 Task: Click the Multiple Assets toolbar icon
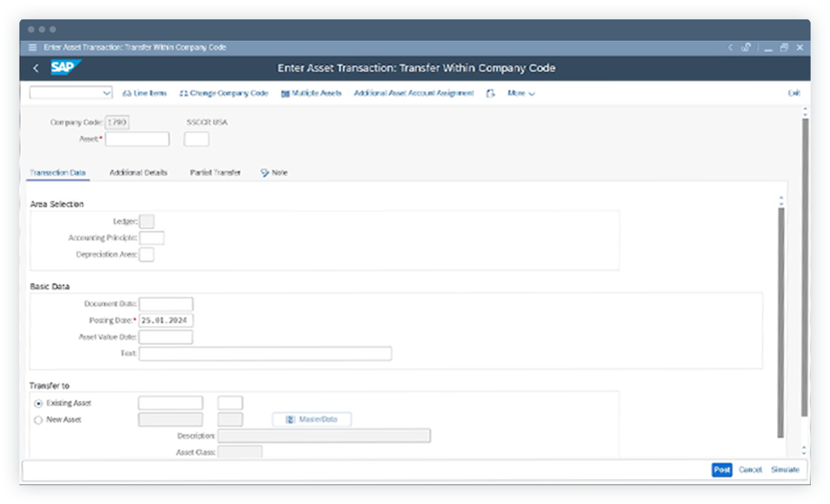click(x=284, y=93)
